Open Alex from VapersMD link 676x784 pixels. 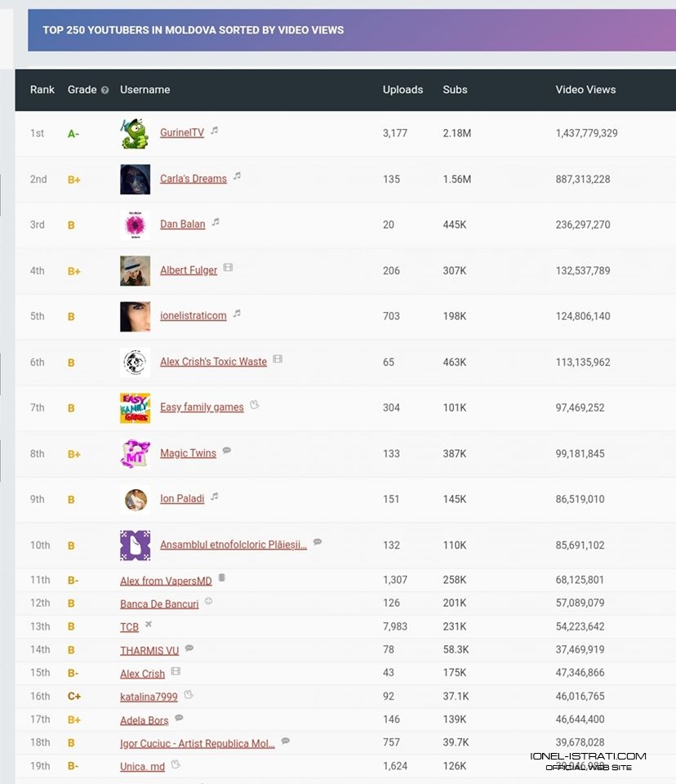pyautogui.click(x=166, y=581)
